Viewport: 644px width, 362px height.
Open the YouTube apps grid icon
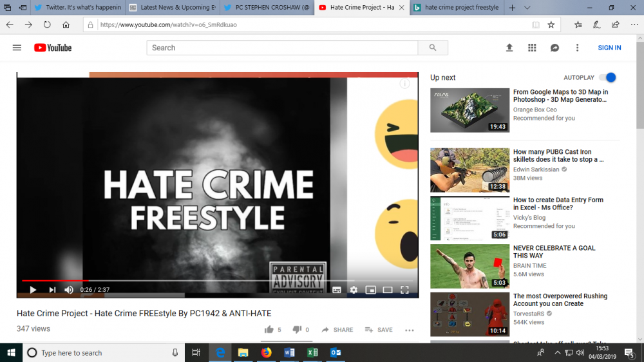pos(532,48)
